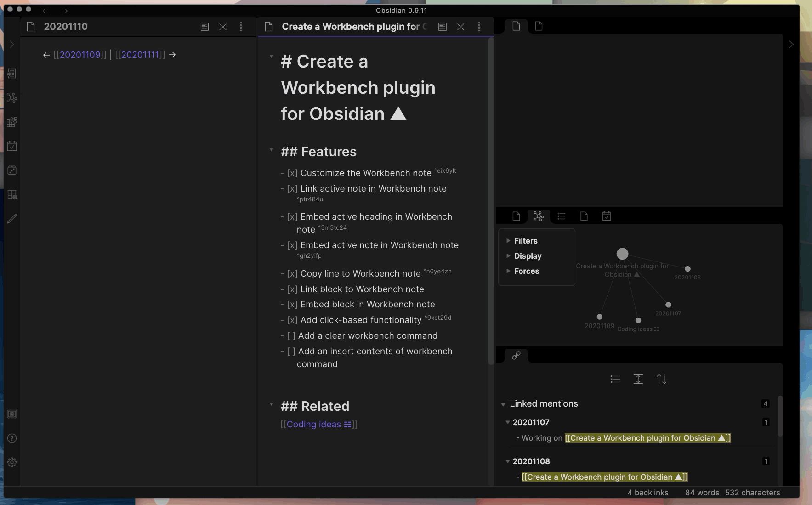Click the file icon beside Create a Workbench title
Image resolution: width=812 pixels, height=505 pixels.
(x=269, y=27)
